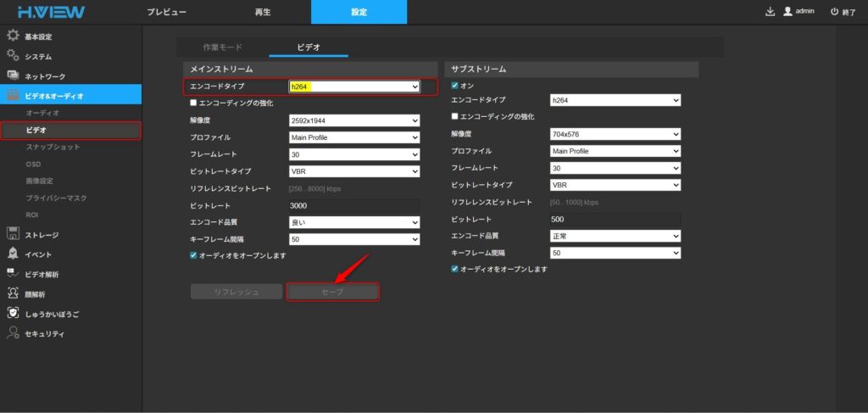This screenshot has height=413, width=868.
Task: Click main stream ビットレート field 3000
Action: pos(354,205)
